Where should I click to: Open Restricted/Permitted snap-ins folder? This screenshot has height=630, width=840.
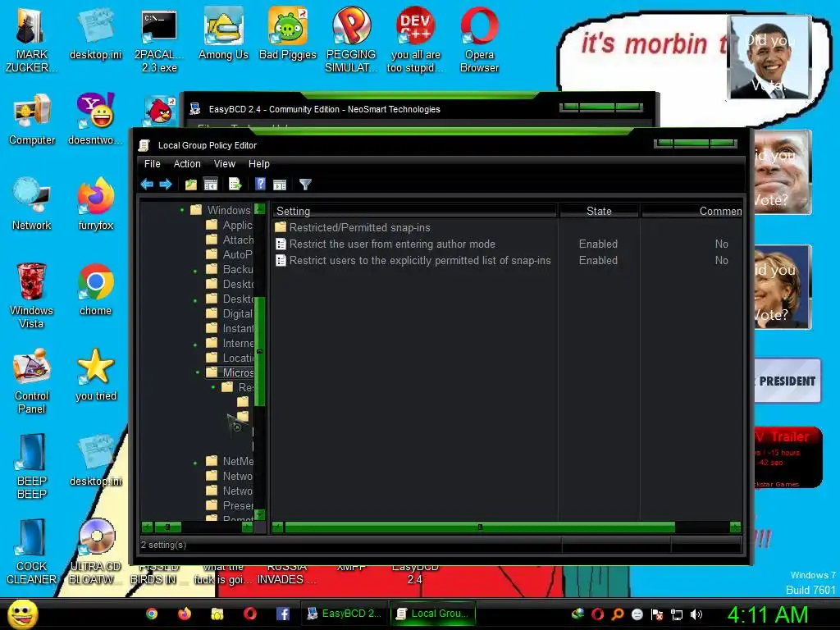353,228
